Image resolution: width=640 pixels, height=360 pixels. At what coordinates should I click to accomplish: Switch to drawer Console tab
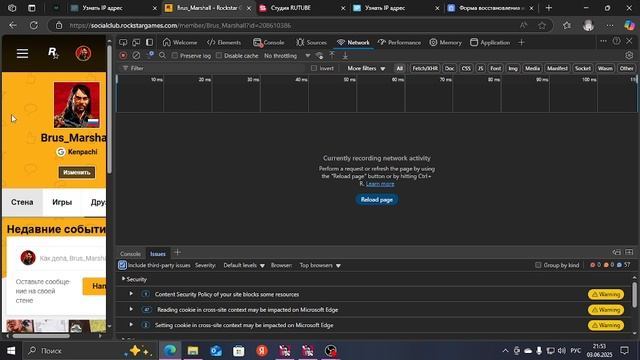tap(130, 253)
